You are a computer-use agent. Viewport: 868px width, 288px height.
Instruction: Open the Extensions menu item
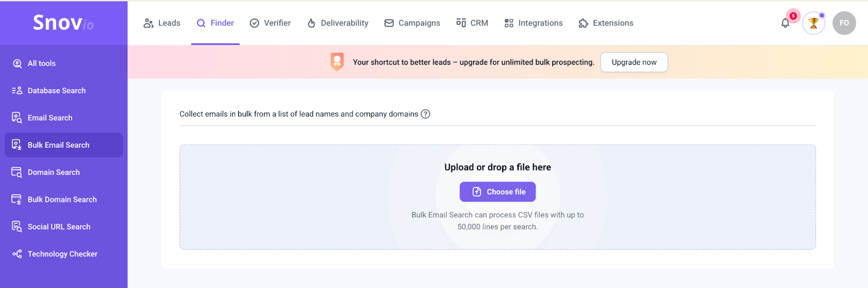606,23
